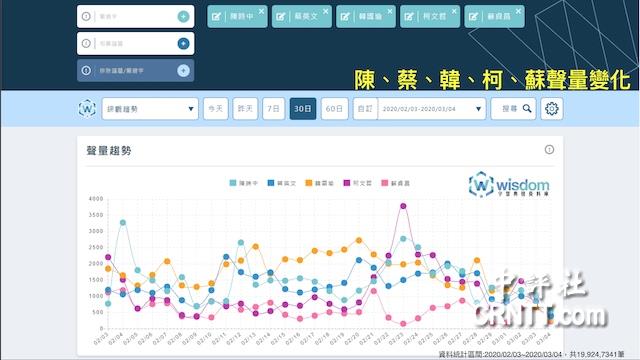Select the 7日 time range tab
Viewport: 640px width, 360px height.
pyautogui.click(x=273, y=109)
